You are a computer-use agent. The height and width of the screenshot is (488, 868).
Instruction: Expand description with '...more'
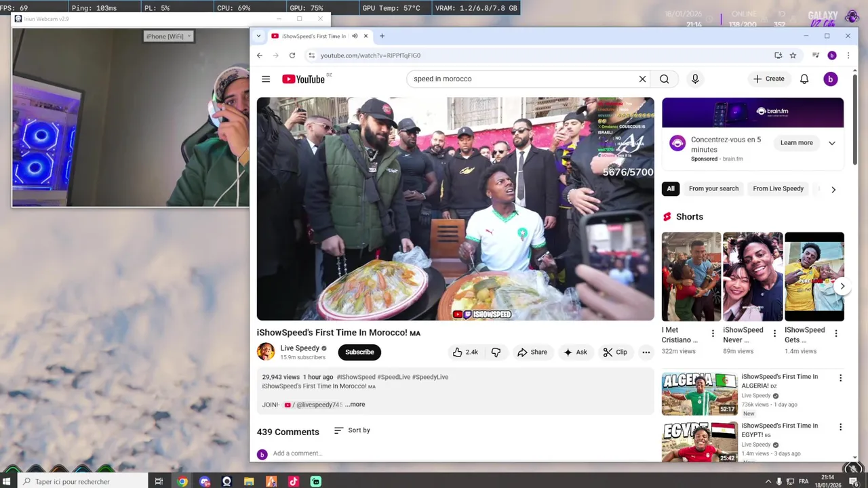355,405
